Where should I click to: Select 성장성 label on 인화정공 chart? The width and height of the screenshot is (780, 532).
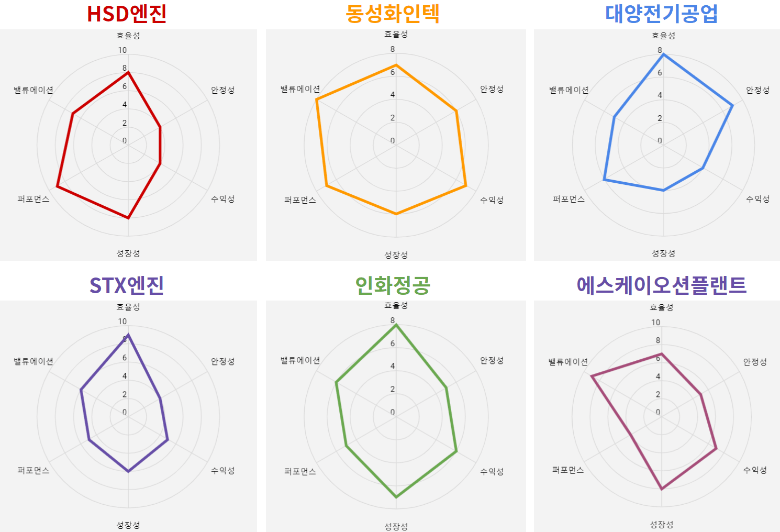(396, 526)
